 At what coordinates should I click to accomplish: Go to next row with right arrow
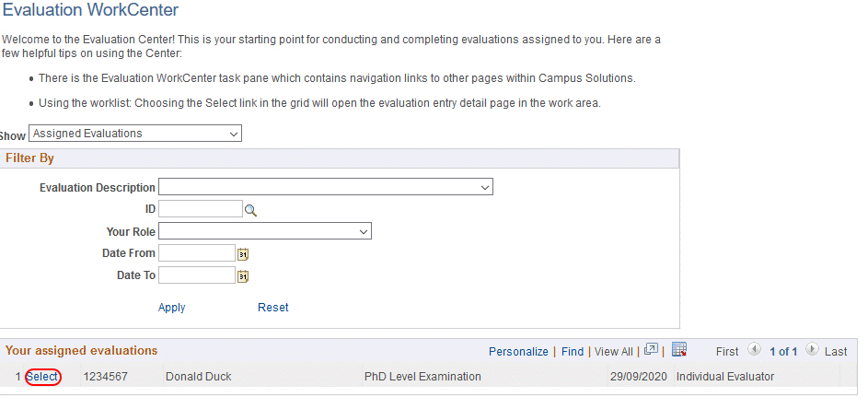click(x=812, y=350)
